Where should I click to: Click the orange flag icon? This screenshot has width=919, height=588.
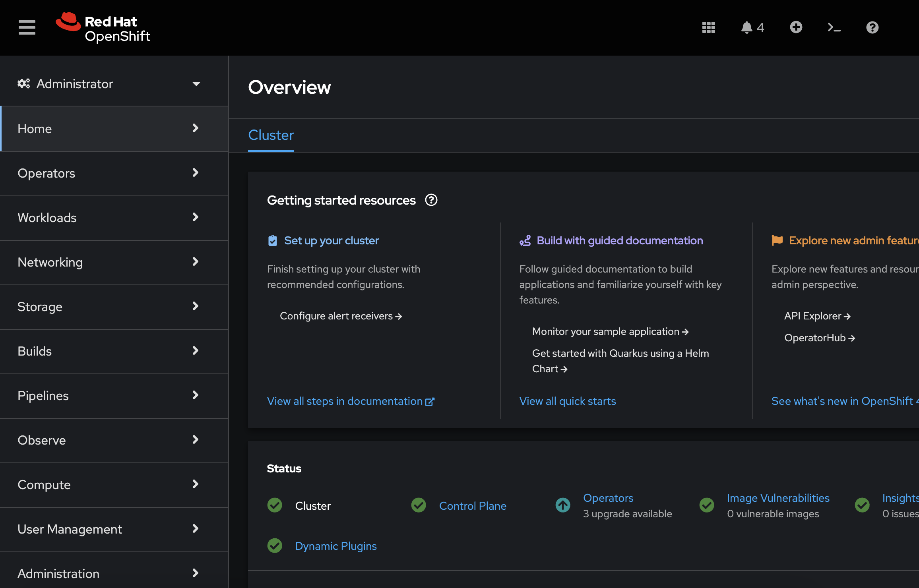pos(777,240)
